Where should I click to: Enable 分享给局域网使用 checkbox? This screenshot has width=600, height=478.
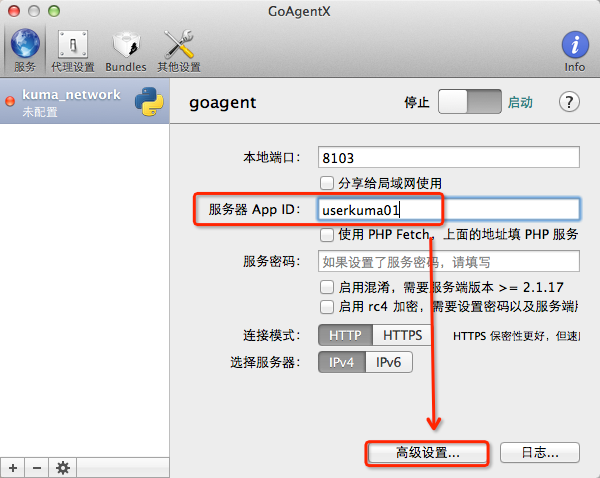pyautogui.click(x=326, y=183)
